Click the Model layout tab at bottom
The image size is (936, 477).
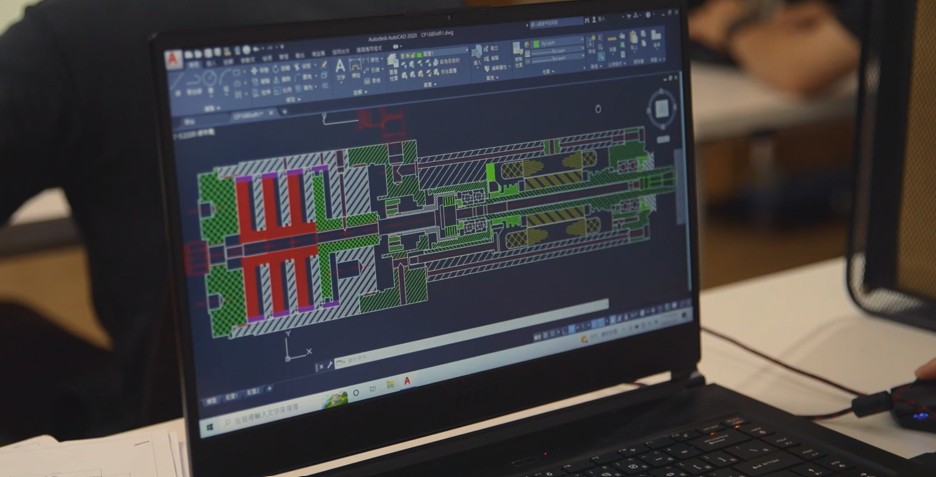(212, 398)
